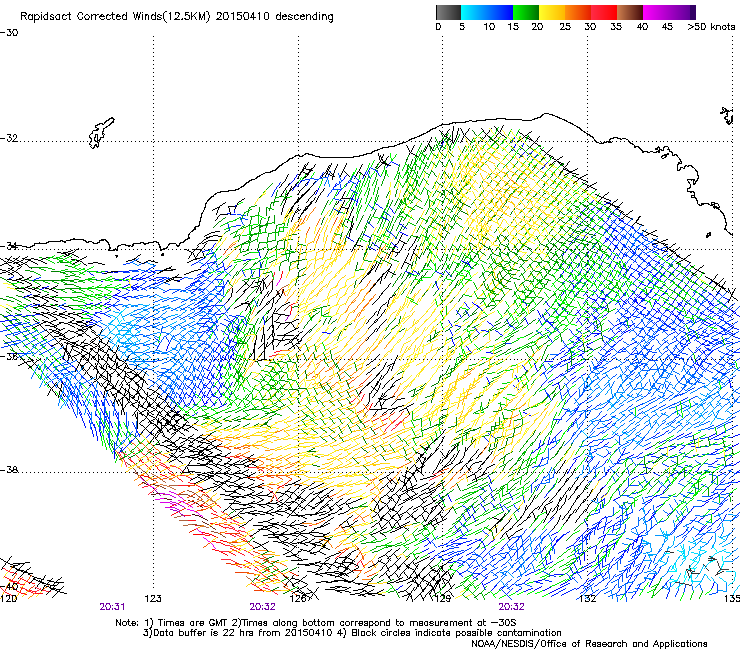The width and height of the screenshot is (740, 650).
Task: Click the legend tick label '25'
Action: coord(565,27)
